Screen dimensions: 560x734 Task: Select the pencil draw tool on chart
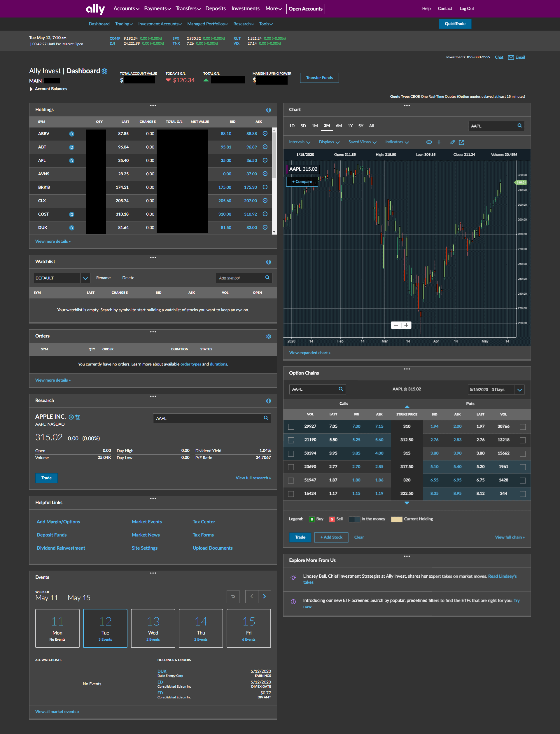coord(452,142)
